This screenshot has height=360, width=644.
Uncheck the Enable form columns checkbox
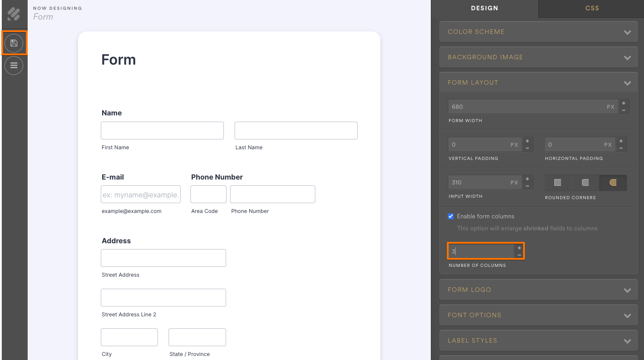[x=450, y=216]
